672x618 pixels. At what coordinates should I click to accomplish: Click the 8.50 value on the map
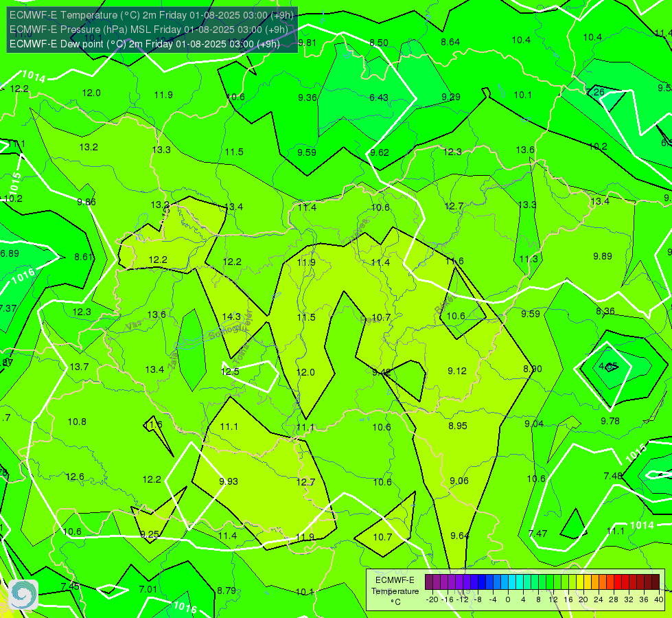pyautogui.click(x=379, y=43)
